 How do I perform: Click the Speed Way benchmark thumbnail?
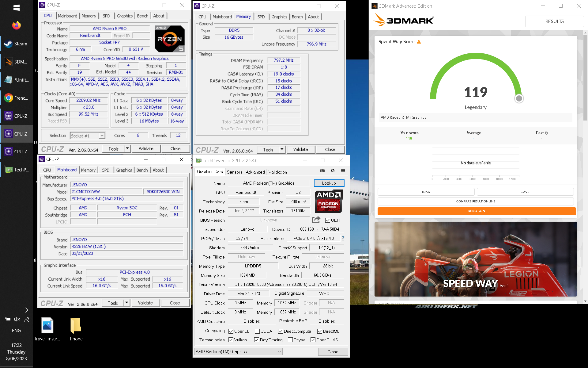point(476,259)
